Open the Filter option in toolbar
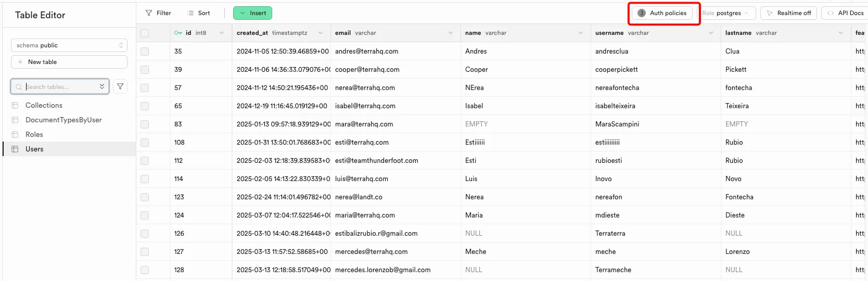The width and height of the screenshot is (868, 281). click(x=158, y=13)
